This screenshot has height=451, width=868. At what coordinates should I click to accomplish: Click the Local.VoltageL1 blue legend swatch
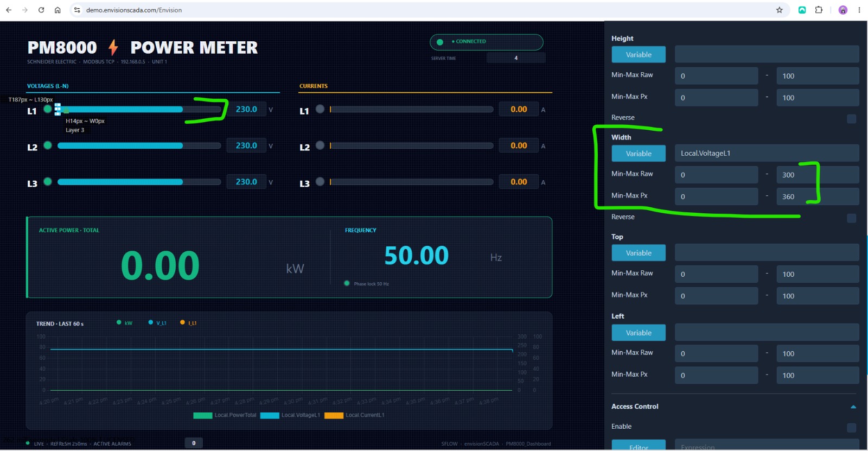coord(270,416)
